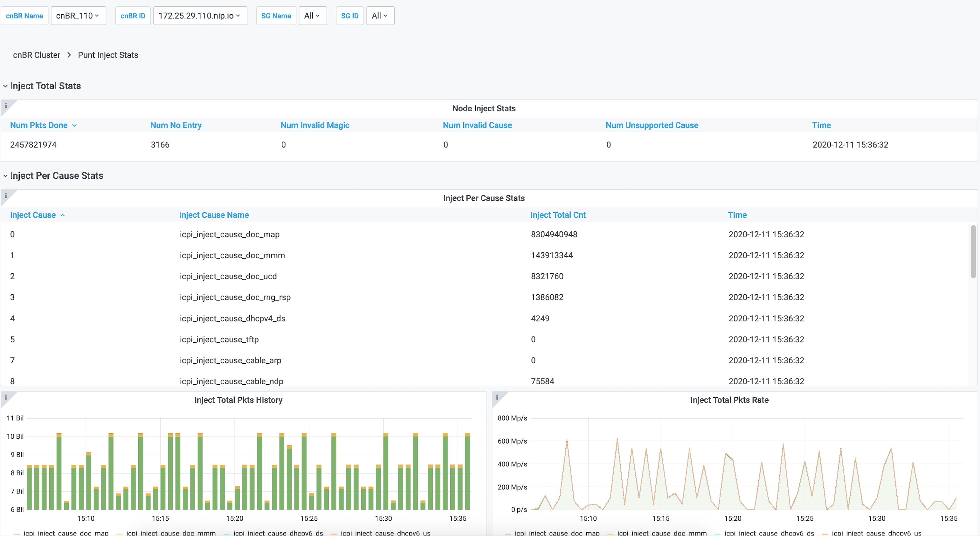Screen dimensions: 980x536
Task: Click the 15:30 label on Rate chart axis
Action: (877, 519)
